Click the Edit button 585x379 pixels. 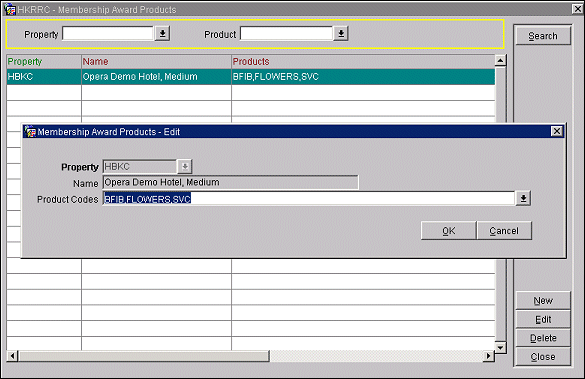point(543,319)
